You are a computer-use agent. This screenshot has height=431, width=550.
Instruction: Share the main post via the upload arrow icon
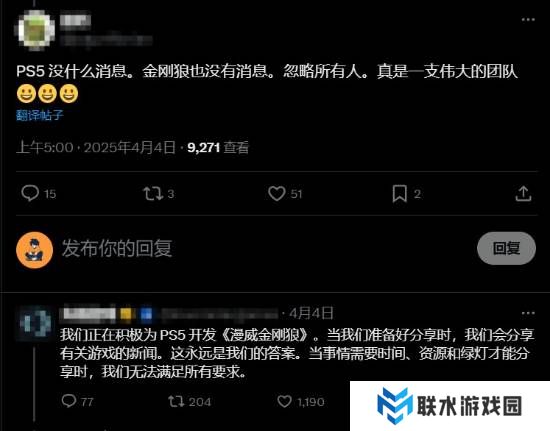(x=523, y=194)
